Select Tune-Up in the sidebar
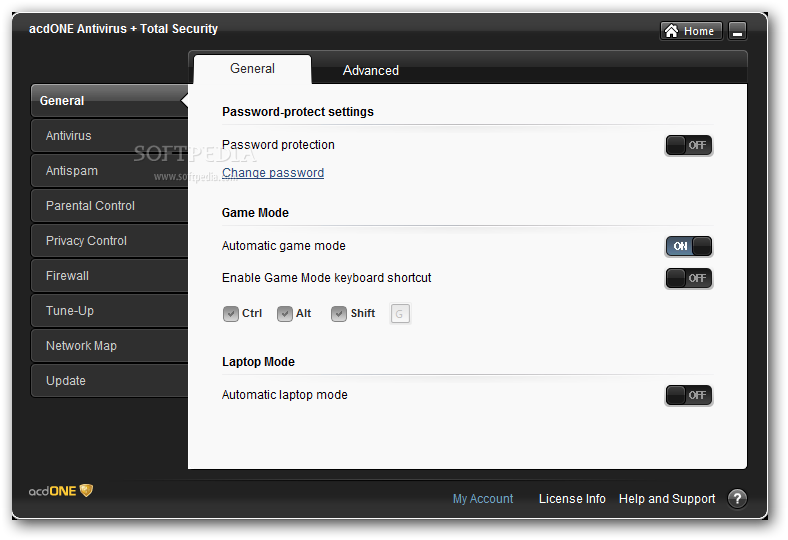 [x=110, y=311]
